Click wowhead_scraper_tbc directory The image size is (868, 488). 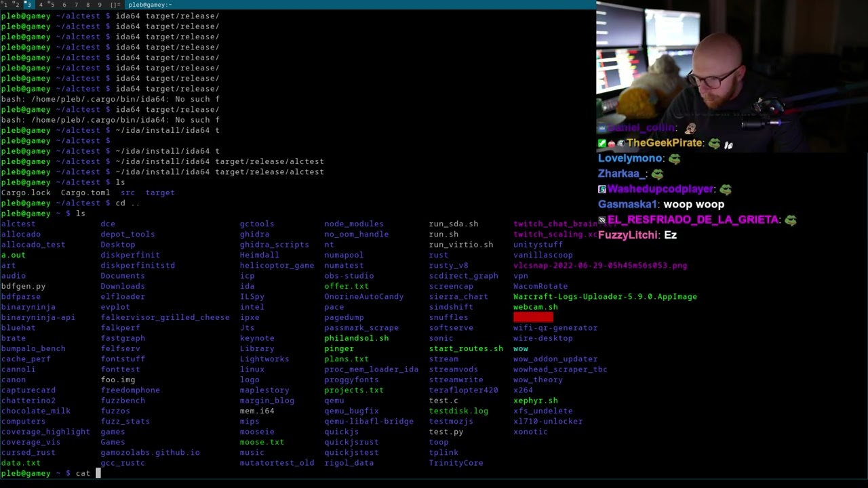point(560,369)
